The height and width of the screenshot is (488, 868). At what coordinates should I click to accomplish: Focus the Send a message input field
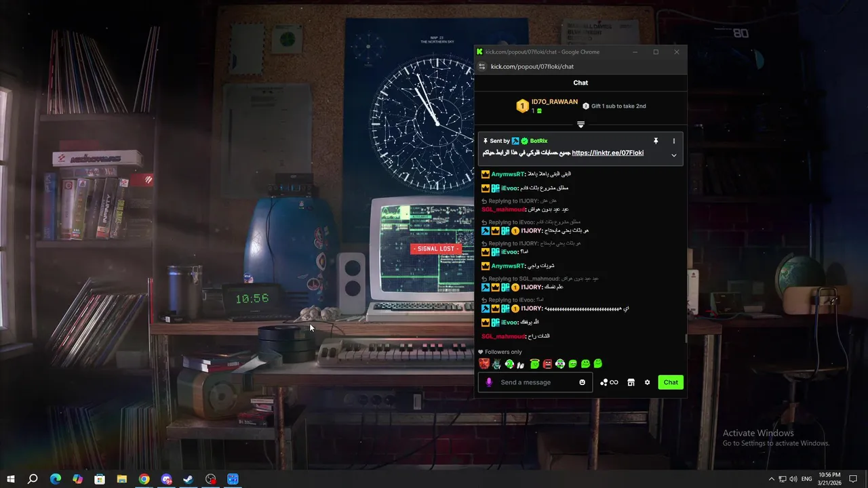tap(536, 382)
